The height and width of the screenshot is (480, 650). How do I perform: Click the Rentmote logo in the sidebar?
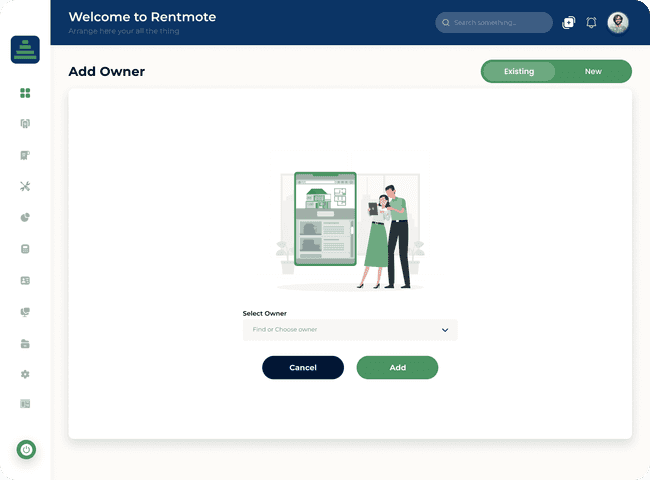pyautogui.click(x=25, y=50)
